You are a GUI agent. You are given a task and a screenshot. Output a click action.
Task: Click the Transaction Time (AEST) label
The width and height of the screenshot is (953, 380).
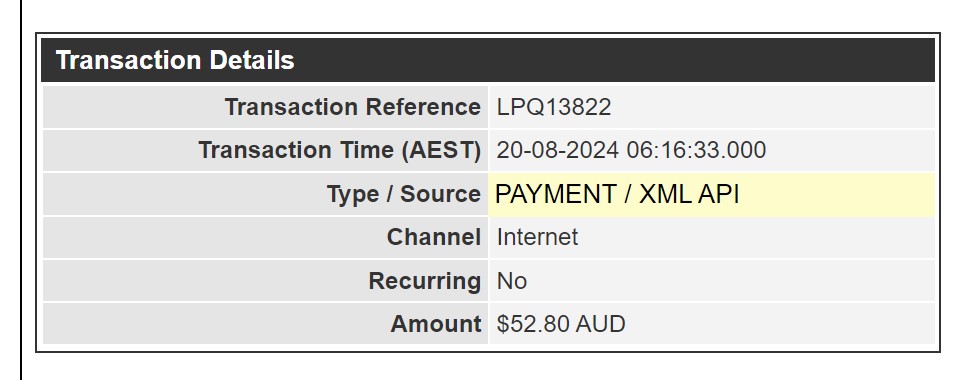(340, 150)
